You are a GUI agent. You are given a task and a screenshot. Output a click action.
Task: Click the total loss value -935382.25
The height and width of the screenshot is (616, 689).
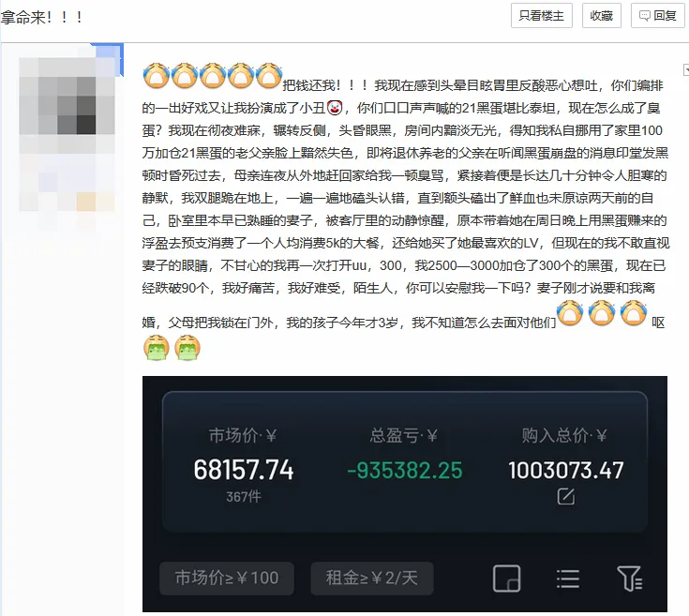pos(405,470)
